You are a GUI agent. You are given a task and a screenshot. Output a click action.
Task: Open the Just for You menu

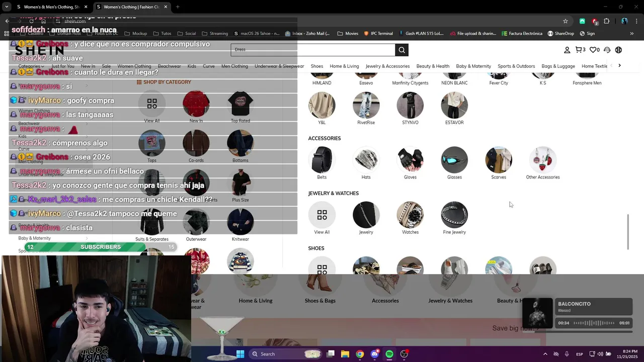point(63,66)
